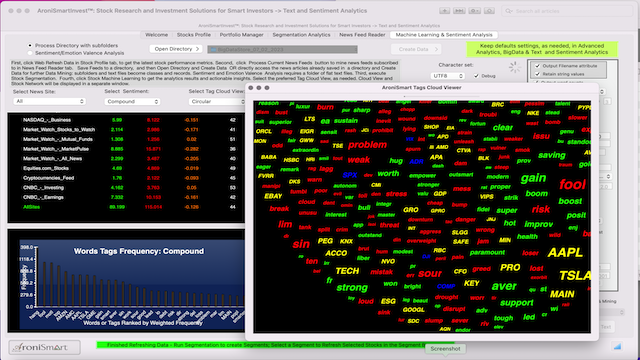Click the BigDataStore directory path field
The image size is (640, 360).
[x=282, y=49]
